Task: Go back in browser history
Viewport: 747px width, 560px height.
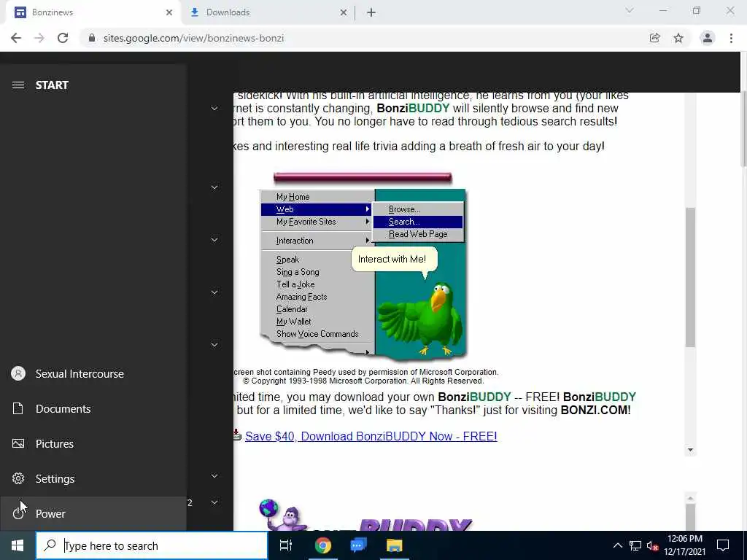Action: (16, 38)
